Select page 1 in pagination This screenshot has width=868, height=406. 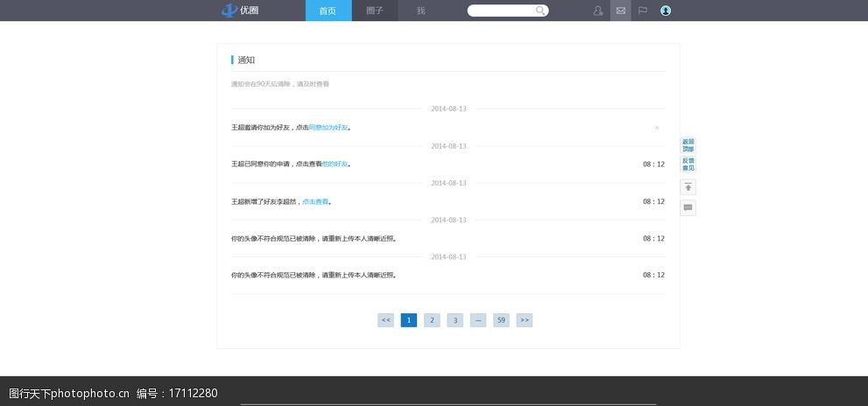[x=409, y=320]
